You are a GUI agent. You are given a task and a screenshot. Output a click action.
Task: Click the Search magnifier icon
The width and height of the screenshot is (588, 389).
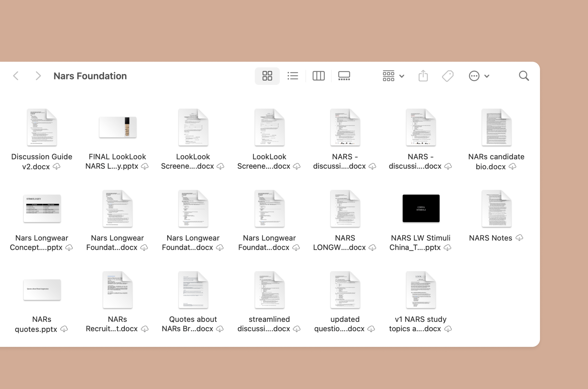coord(524,76)
